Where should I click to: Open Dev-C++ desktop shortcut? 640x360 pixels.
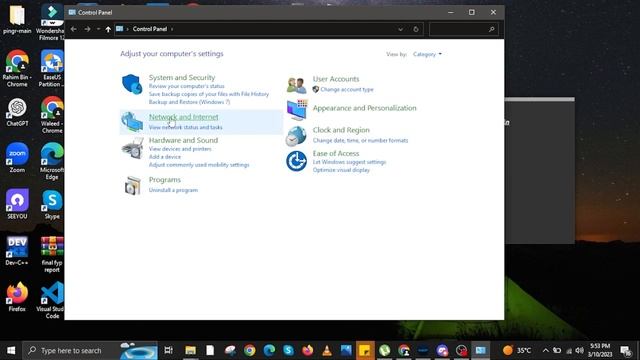click(x=17, y=251)
